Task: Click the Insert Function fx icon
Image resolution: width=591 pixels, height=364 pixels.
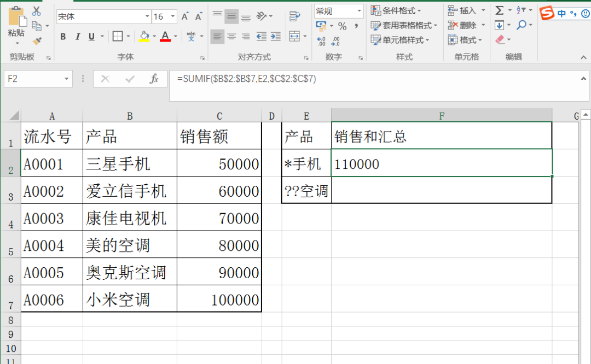Action: (x=154, y=79)
